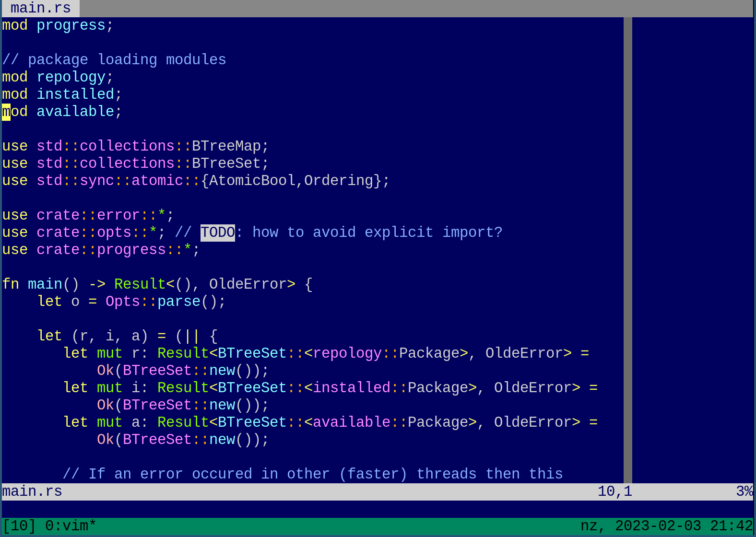Click the '// If an error occured' comment line
Image resolution: width=756 pixels, height=537 pixels.
313,474
